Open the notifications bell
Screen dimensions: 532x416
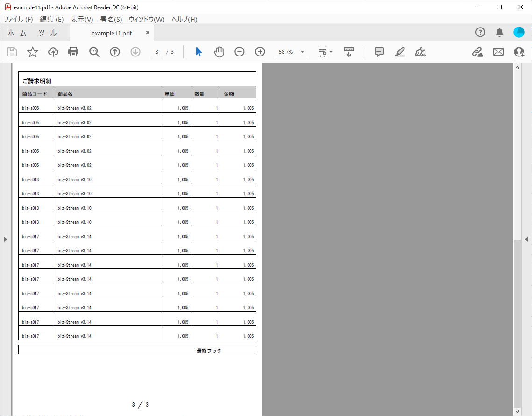499,33
